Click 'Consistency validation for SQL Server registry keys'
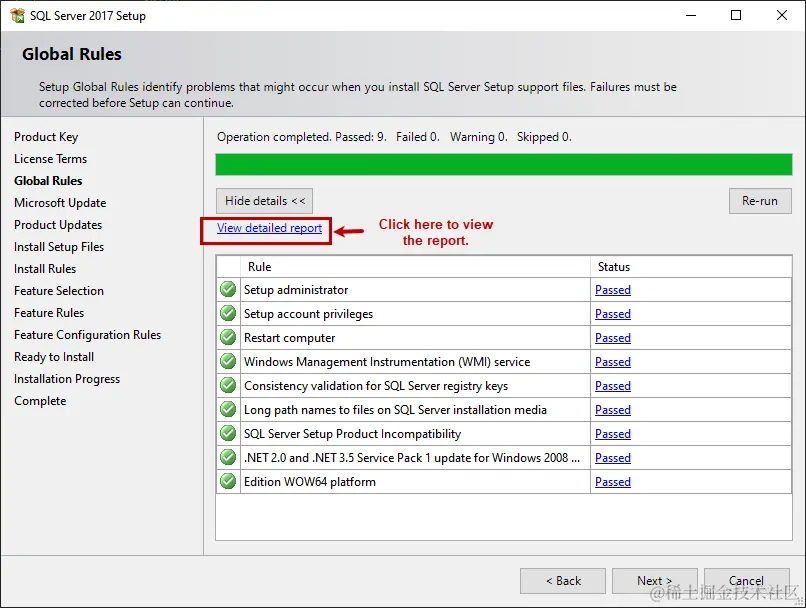The height and width of the screenshot is (608, 806). pos(376,386)
